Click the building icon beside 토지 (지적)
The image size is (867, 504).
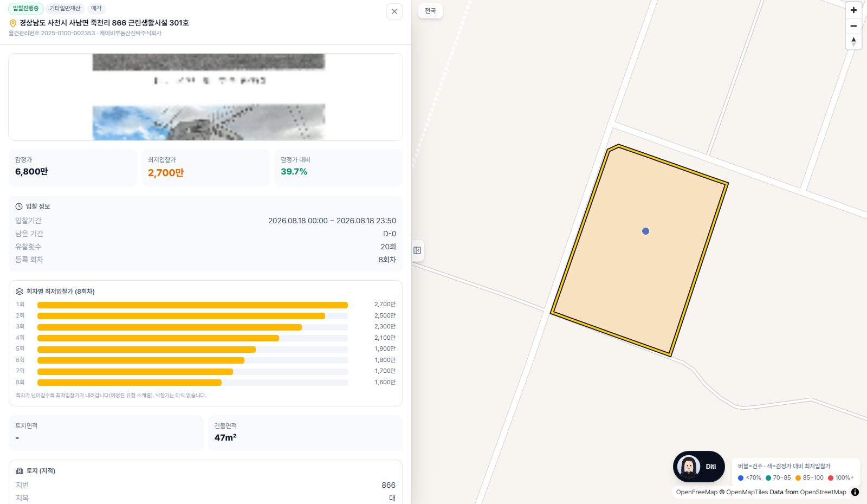20,471
